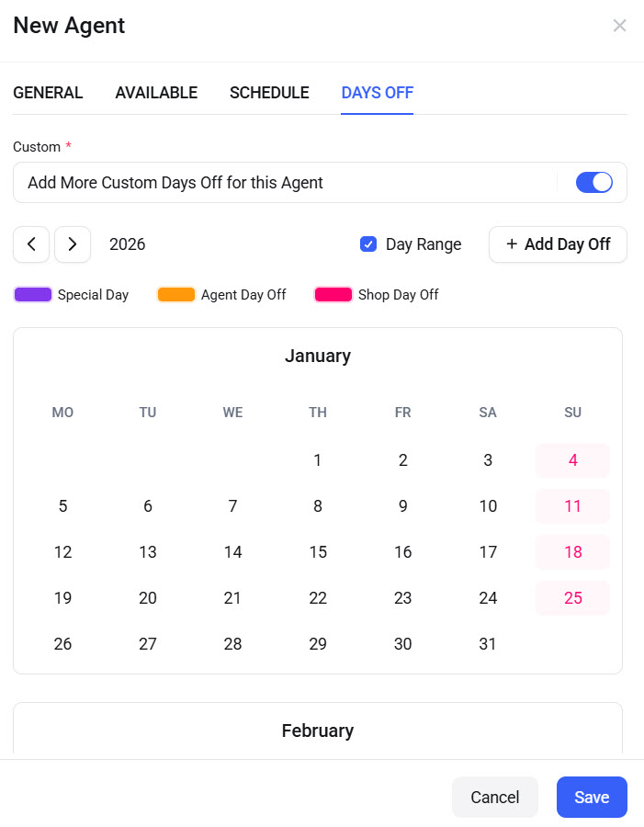Open the Schedule tab

[x=269, y=93]
